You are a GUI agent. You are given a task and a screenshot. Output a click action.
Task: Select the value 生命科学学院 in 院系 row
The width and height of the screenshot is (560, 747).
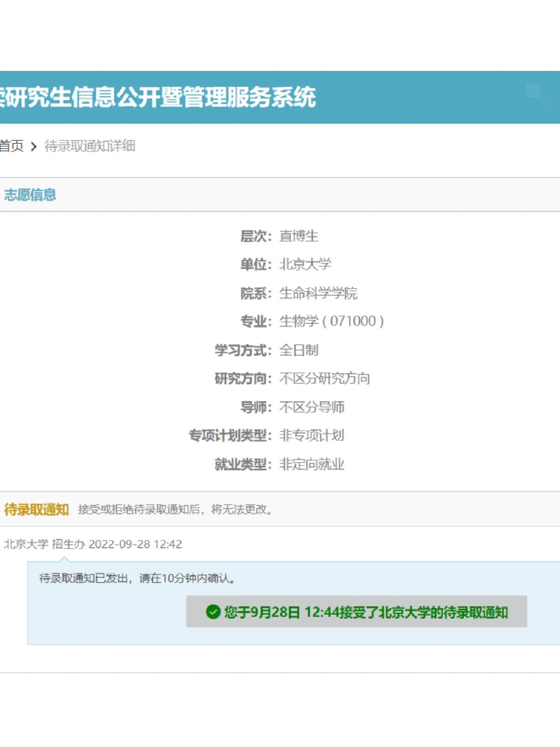tap(318, 293)
